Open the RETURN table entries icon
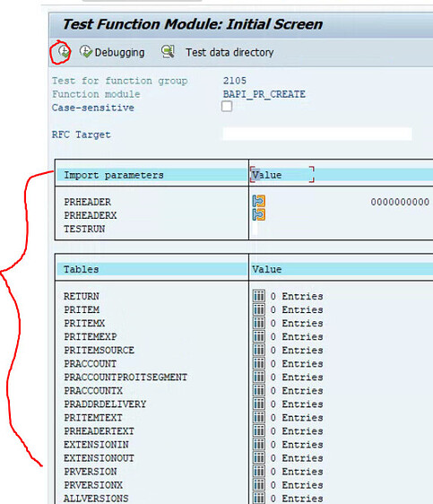This screenshot has width=433, height=504. pyautogui.click(x=259, y=296)
